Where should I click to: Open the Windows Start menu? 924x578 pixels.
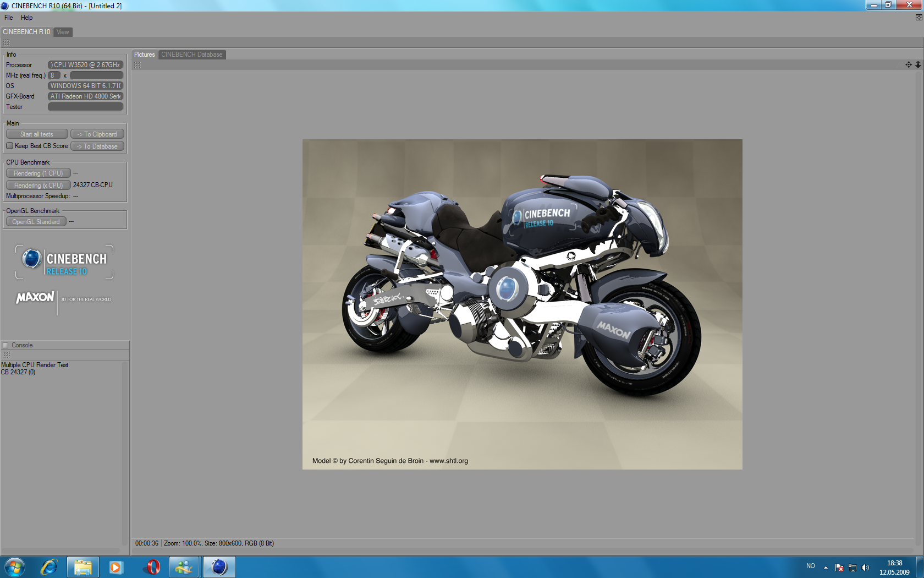[x=15, y=567]
